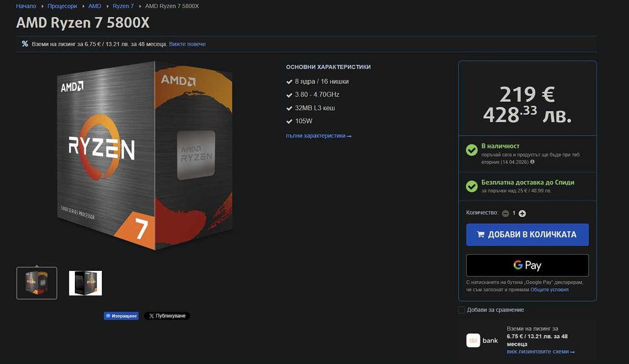629x364 pixels.
Task: Click the '428.33 лв.' price text
Action: [527, 115]
